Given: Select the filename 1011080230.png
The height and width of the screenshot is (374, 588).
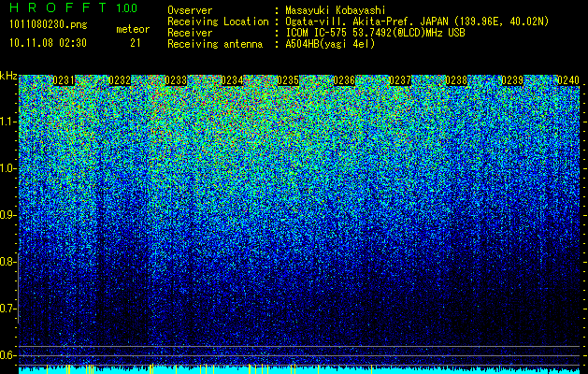Looking at the screenshot, I should pos(49,24).
